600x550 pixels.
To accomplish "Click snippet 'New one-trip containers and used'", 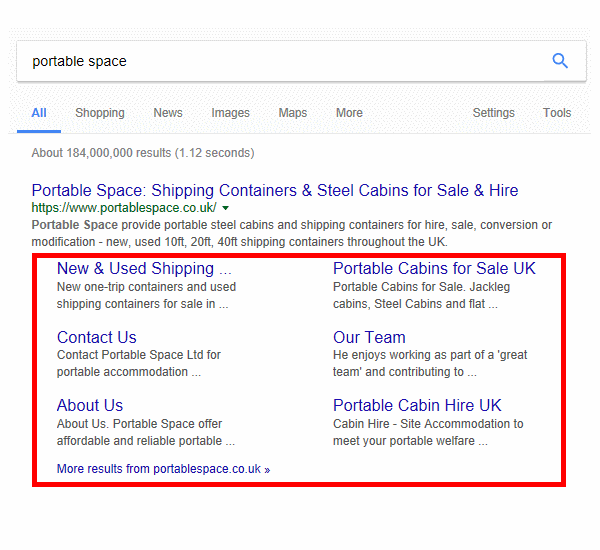I will point(147,295).
